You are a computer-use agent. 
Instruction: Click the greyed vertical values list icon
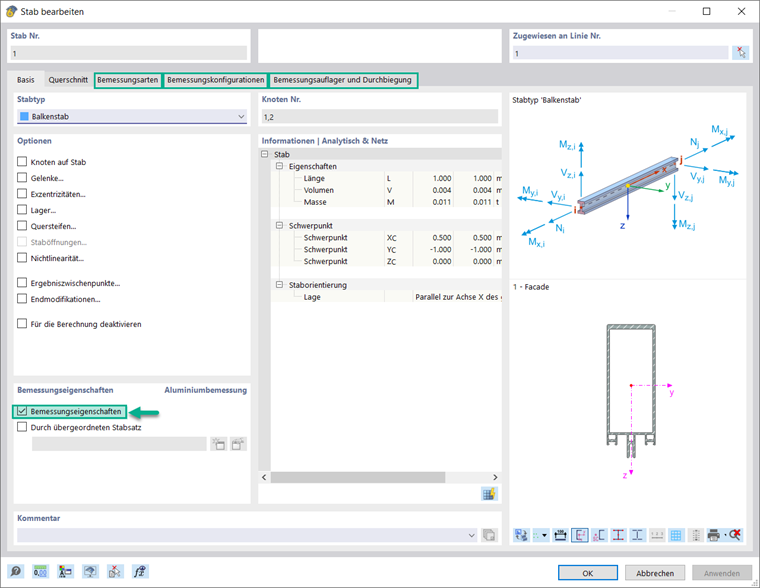coord(696,535)
